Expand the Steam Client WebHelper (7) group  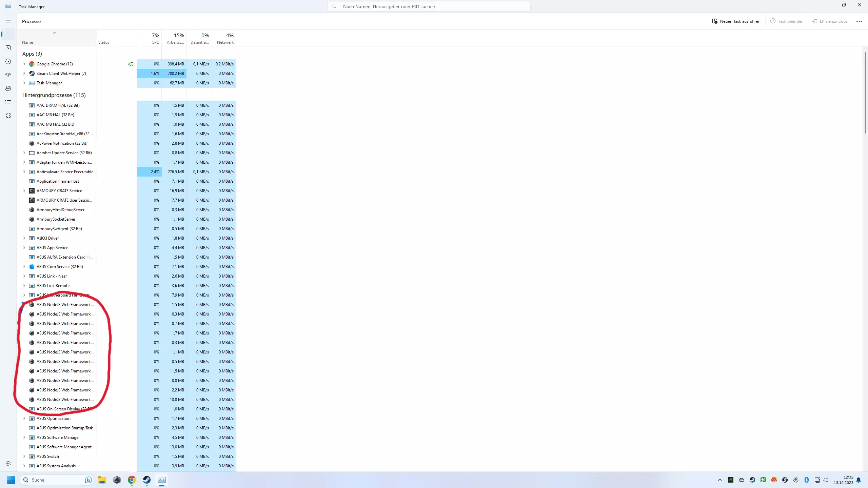(24, 74)
